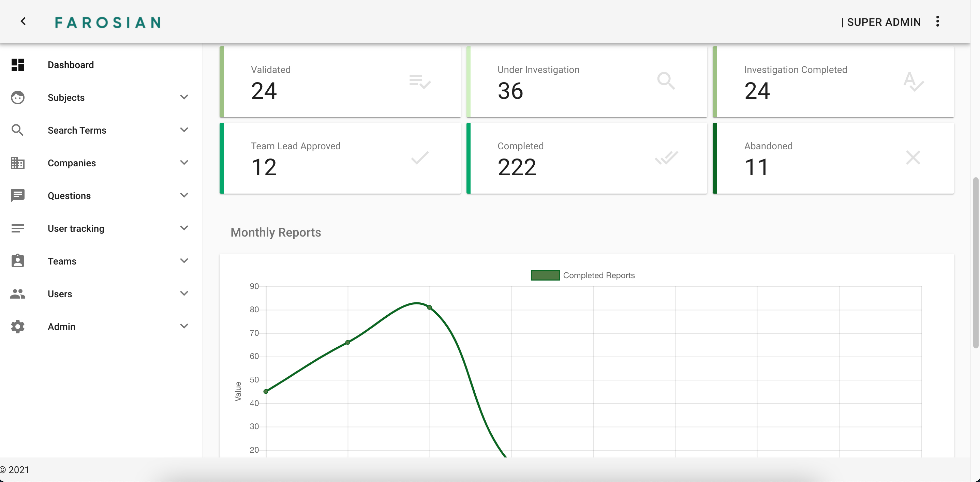The height and width of the screenshot is (482, 980).
Task: Click the back arrow near the logo
Action: pyautogui.click(x=23, y=21)
